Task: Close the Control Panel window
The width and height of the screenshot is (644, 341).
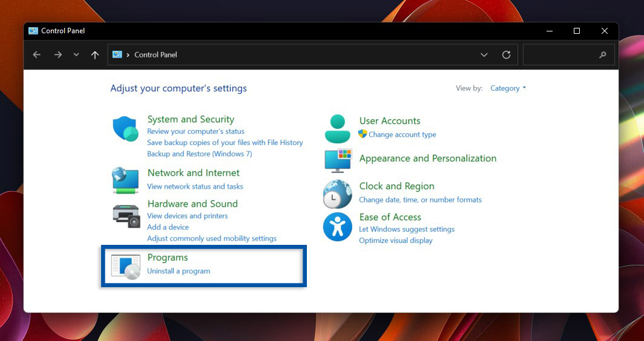Action: [x=605, y=31]
